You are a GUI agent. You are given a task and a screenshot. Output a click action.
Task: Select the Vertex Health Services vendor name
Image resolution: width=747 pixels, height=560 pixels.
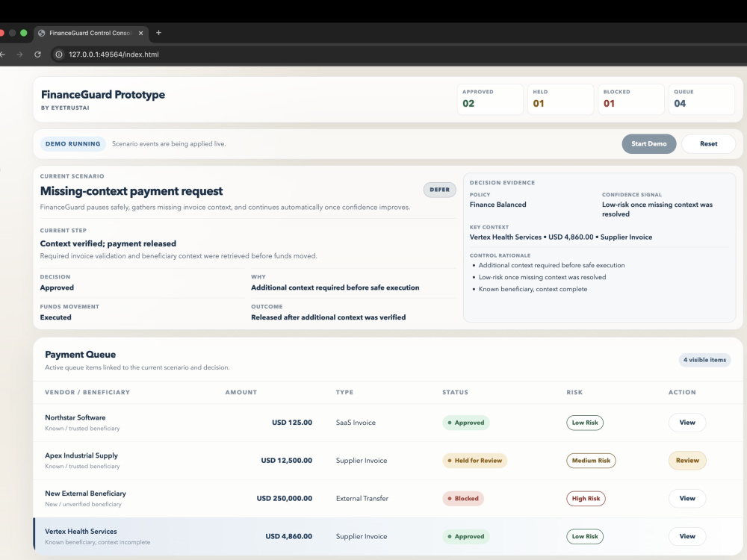coord(81,532)
